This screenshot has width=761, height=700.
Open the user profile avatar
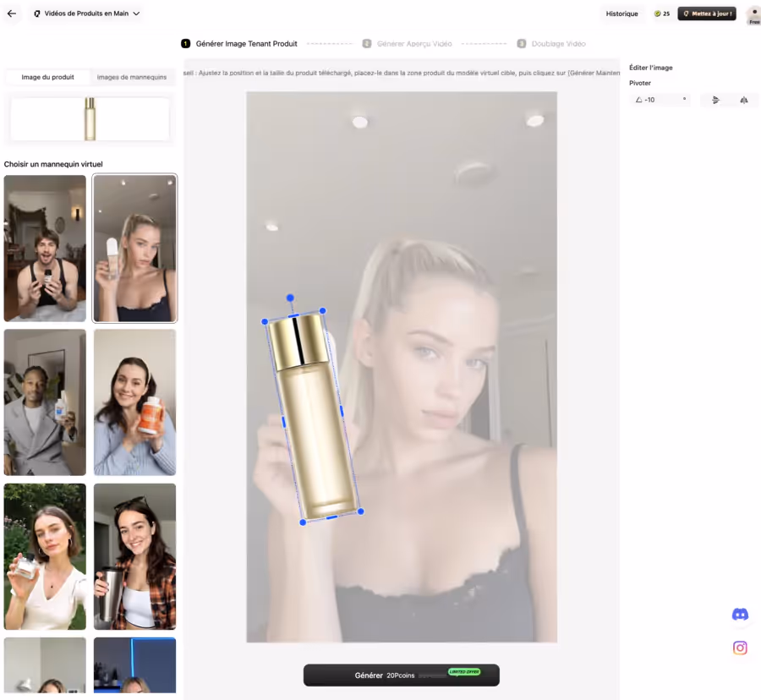754,15
